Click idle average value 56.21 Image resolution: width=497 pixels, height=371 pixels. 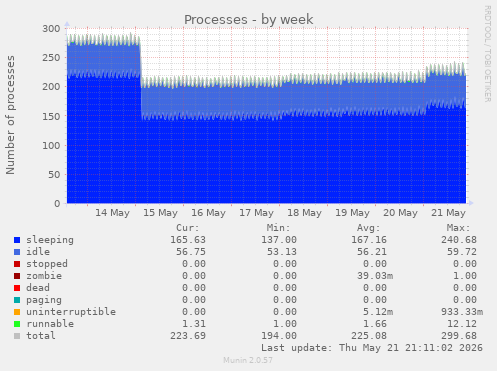coord(372,252)
